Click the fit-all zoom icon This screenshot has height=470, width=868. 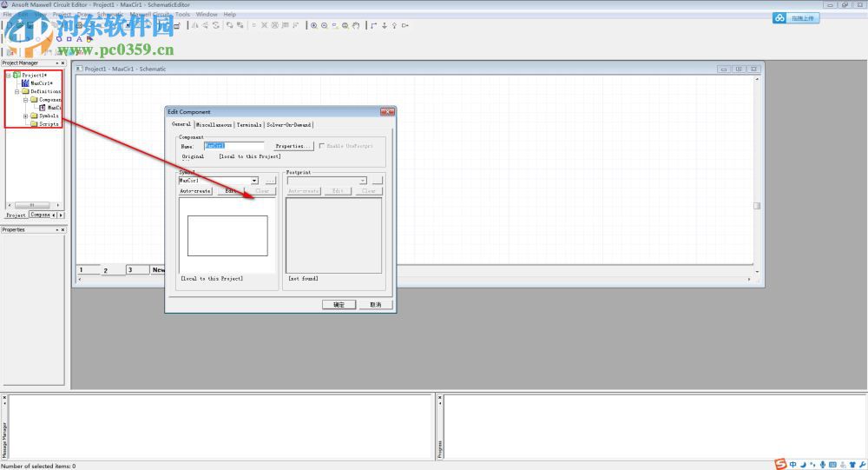tap(345, 25)
